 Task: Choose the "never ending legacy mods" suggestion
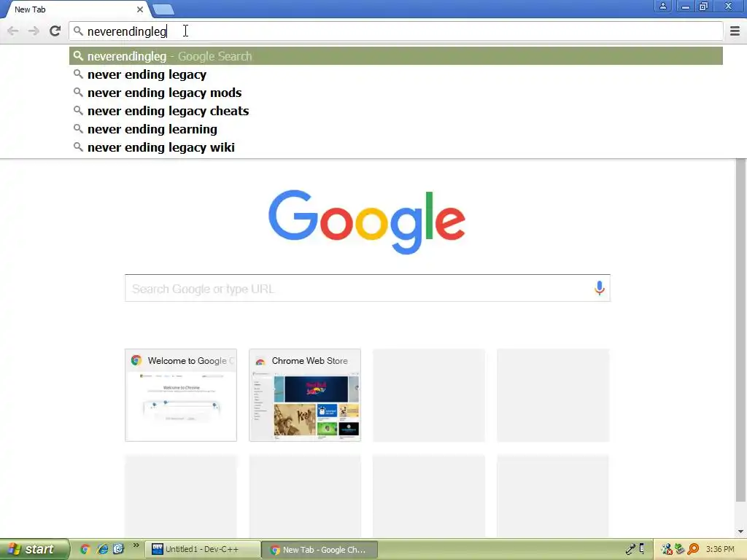tap(396, 93)
